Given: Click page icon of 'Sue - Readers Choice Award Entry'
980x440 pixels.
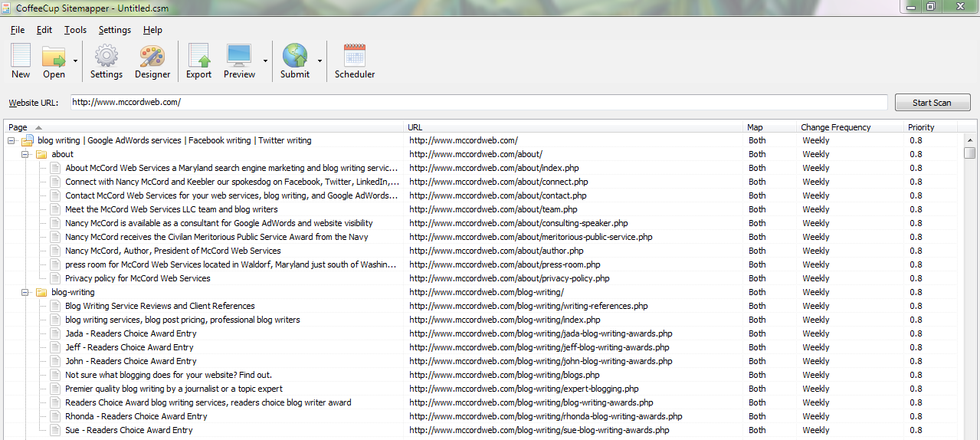Looking at the screenshot, I should tap(55, 430).
